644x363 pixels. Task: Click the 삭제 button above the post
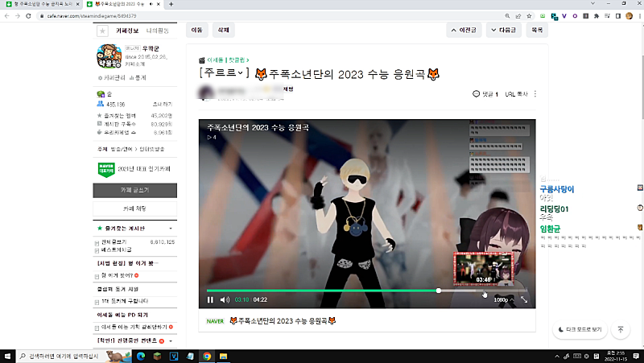(224, 30)
